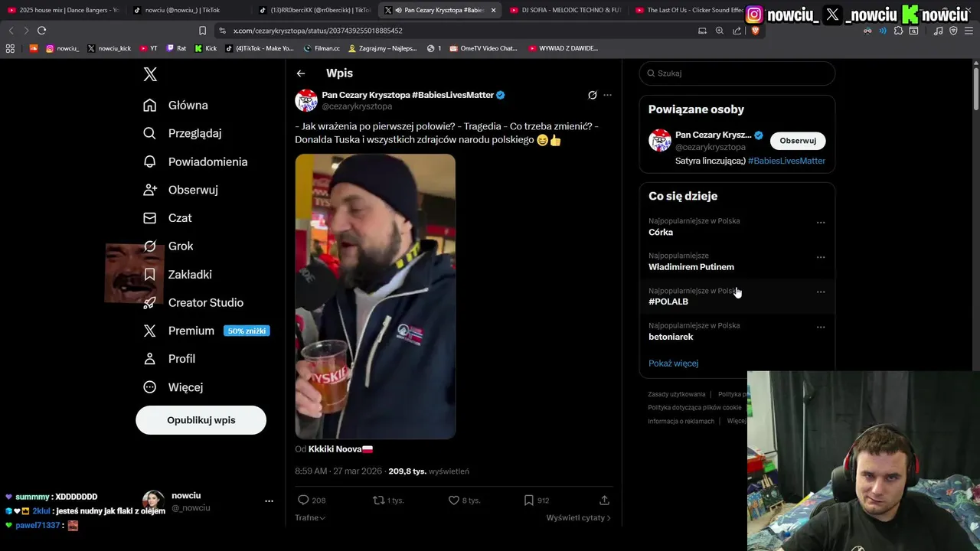Click the Opublikuj wpis button
This screenshot has width=980, height=551.
pos(201,420)
